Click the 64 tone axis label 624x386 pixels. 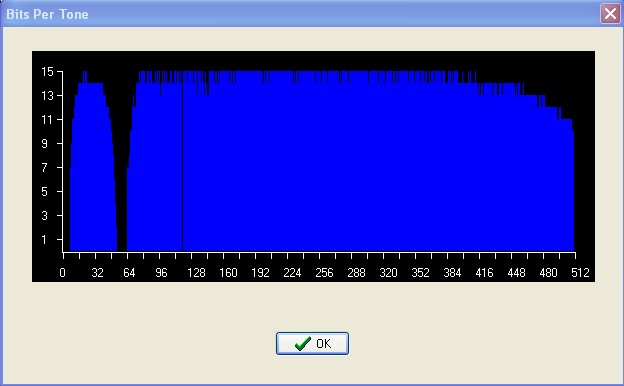click(x=129, y=273)
